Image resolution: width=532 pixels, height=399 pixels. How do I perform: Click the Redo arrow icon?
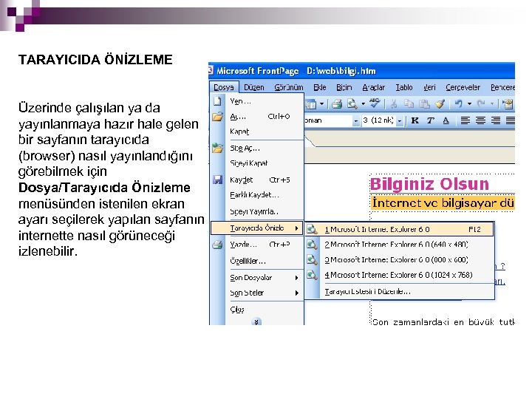coord(481,104)
